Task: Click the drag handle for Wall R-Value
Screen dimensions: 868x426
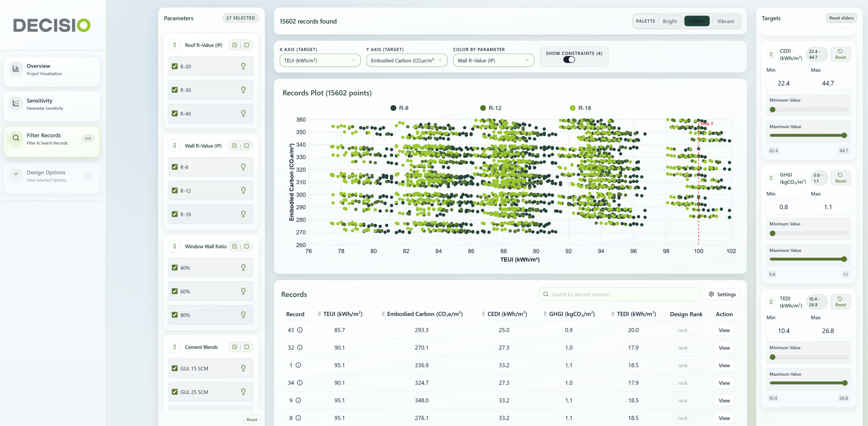Action: (x=175, y=146)
